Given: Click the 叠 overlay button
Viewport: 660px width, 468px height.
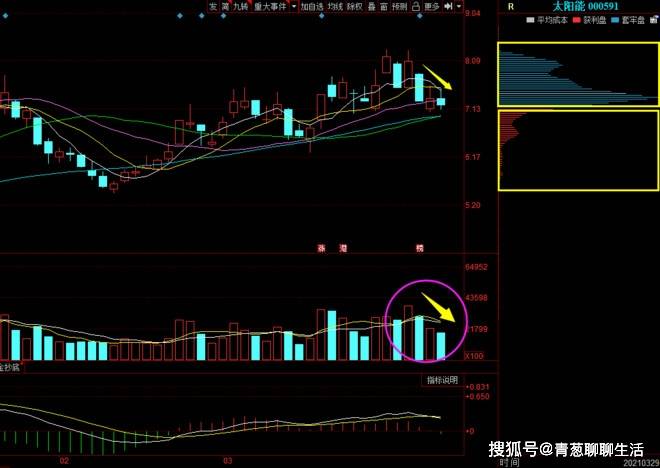Looking at the screenshot, I should (371, 6).
